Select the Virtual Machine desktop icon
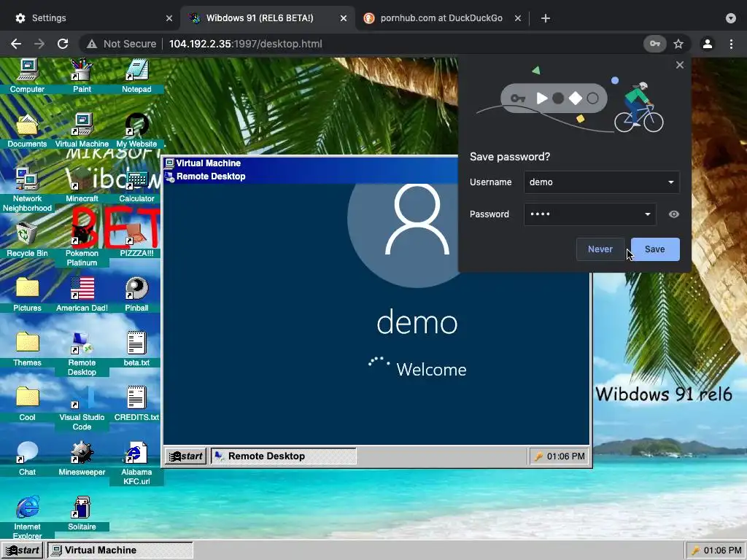This screenshot has height=560, width=747. [x=82, y=131]
